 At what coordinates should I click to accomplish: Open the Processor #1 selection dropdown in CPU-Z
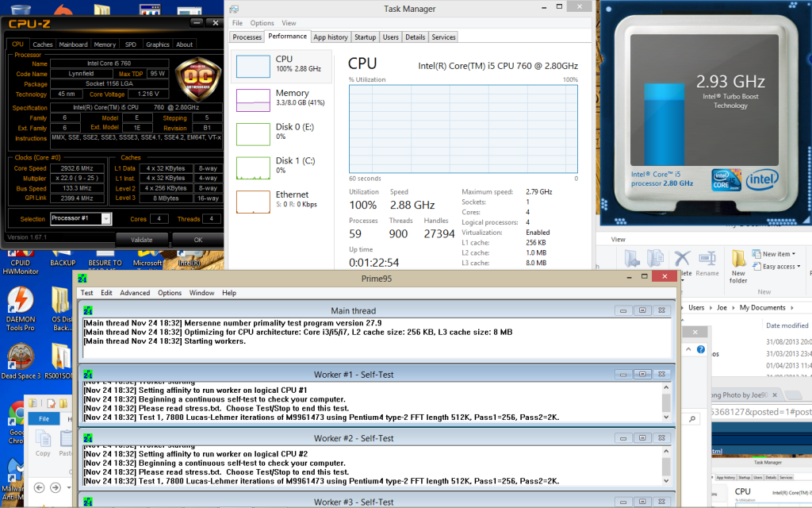pos(105,219)
